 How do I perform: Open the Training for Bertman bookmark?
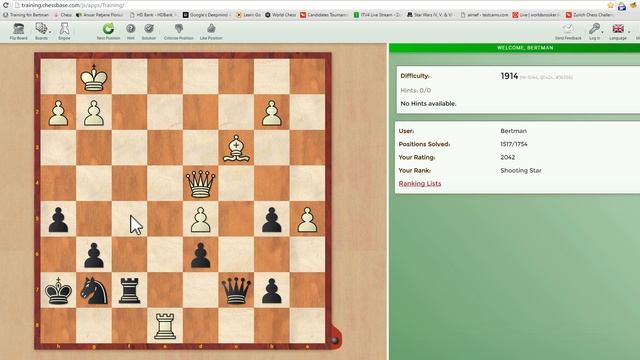[x=26, y=15]
